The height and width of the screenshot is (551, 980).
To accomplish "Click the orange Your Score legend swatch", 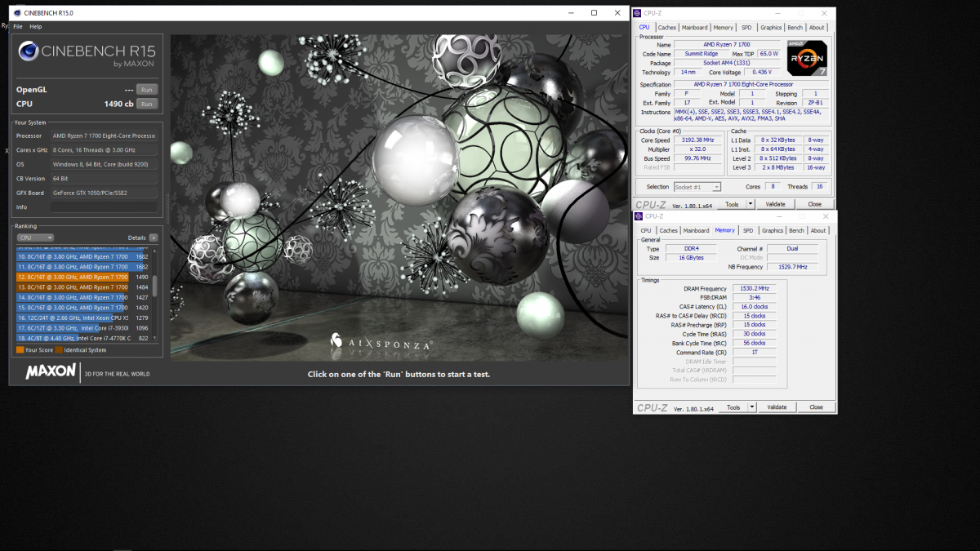I will [20, 350].
